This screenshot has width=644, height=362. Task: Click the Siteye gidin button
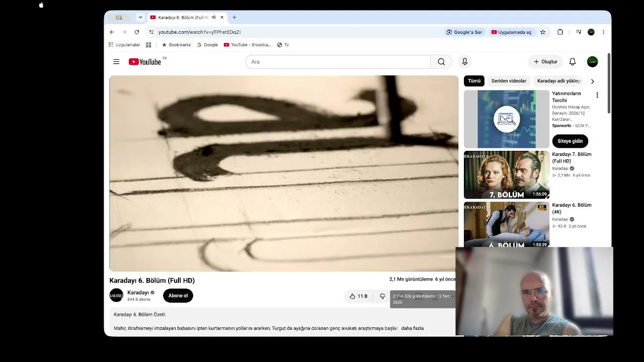point(570,141)
